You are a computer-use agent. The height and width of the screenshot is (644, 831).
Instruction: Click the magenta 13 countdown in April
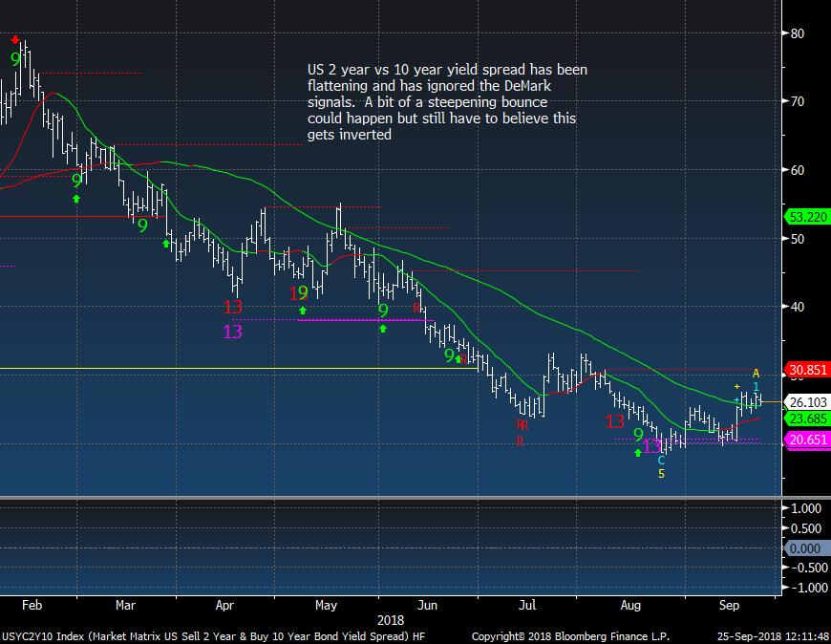click(232, 332)
